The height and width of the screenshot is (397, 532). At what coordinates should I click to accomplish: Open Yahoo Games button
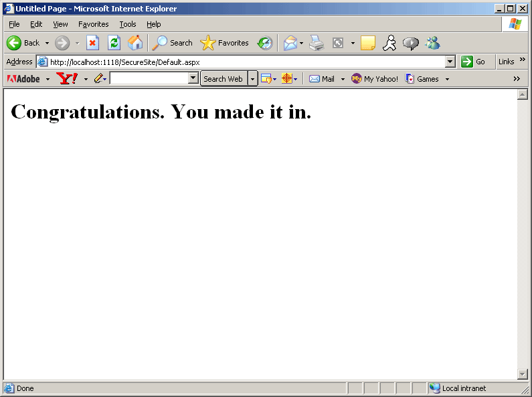(422, 79)
